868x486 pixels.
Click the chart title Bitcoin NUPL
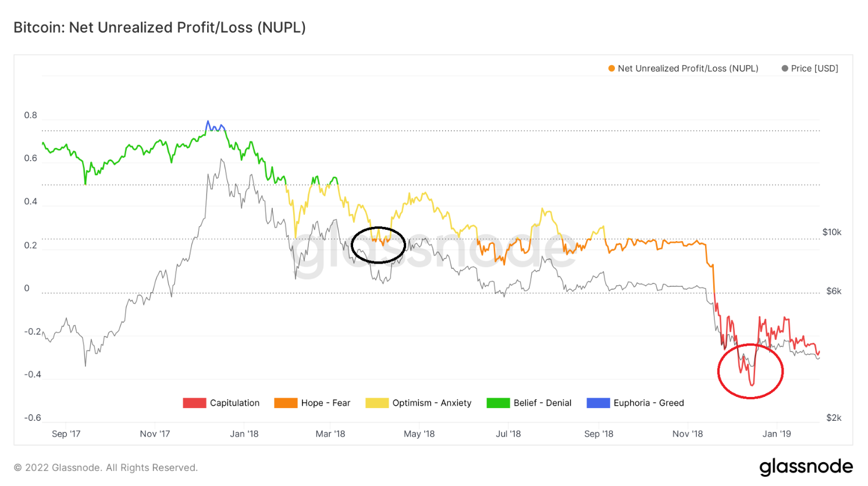(x=159, y=27)
